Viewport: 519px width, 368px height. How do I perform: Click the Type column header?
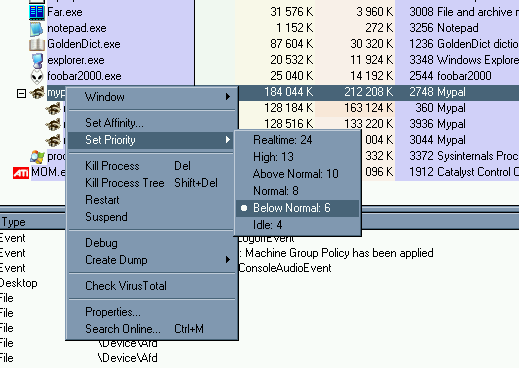coord(14,222)
